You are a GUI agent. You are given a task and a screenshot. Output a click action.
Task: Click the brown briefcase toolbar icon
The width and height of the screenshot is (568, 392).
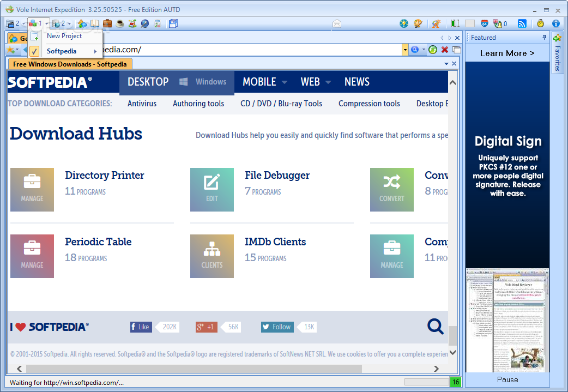[107, 23]
